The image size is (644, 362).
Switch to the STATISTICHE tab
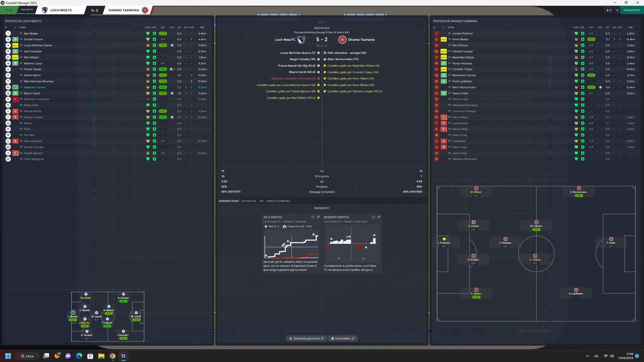pyautogui.click(x=249, y=201)
